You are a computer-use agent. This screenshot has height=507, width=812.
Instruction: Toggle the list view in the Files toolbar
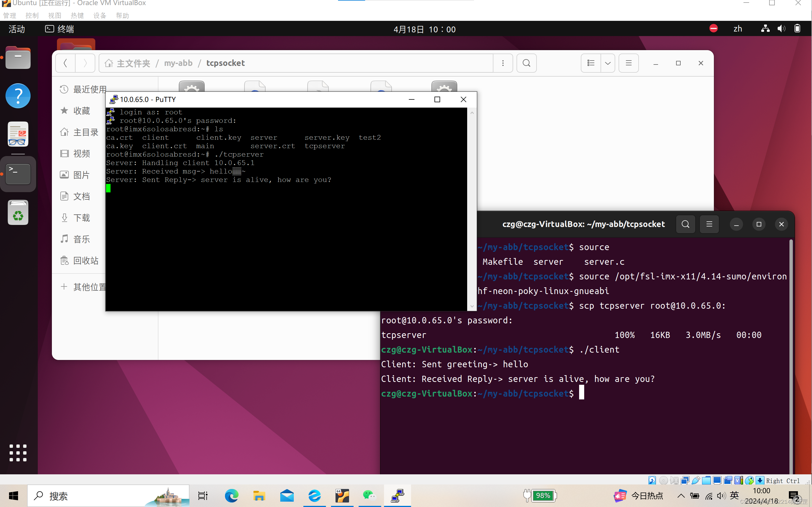[591, 63]
